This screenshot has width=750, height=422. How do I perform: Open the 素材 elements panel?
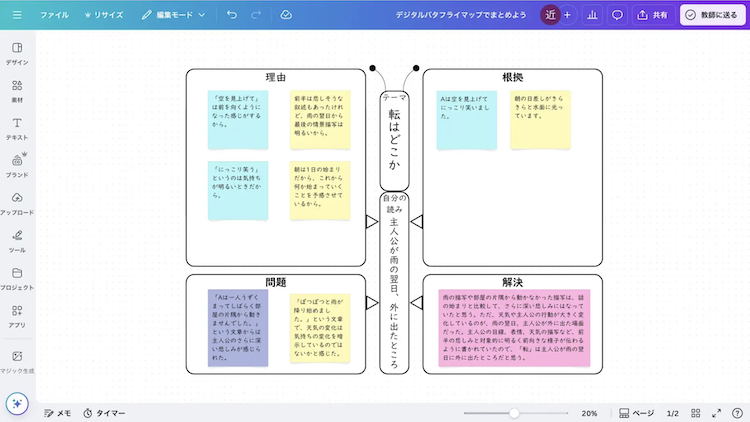point(17,91)
